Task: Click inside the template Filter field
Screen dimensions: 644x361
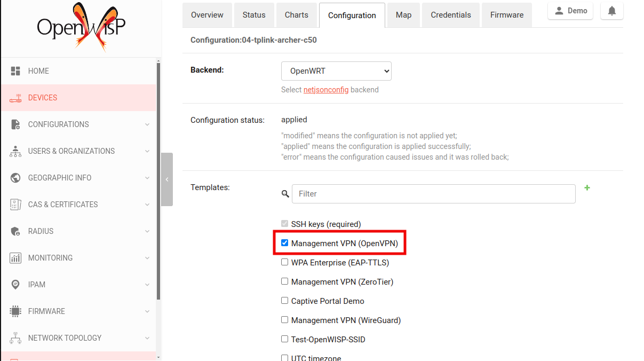Action: click(433, 193)
